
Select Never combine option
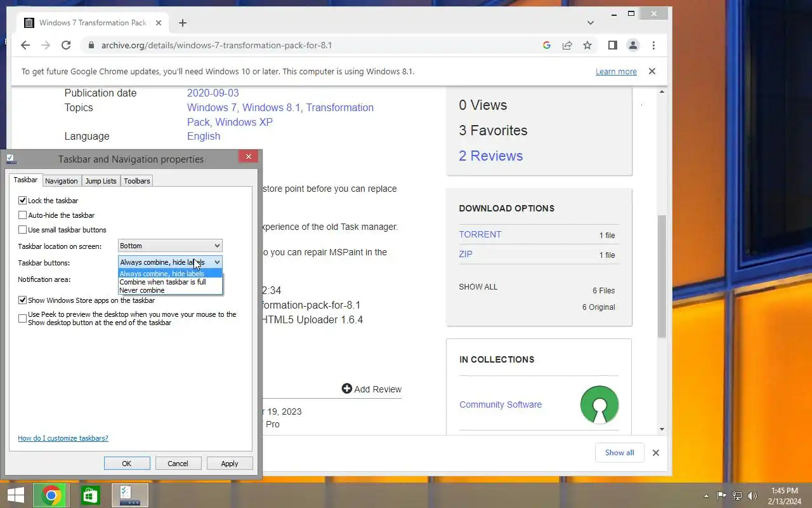[170, 290]
